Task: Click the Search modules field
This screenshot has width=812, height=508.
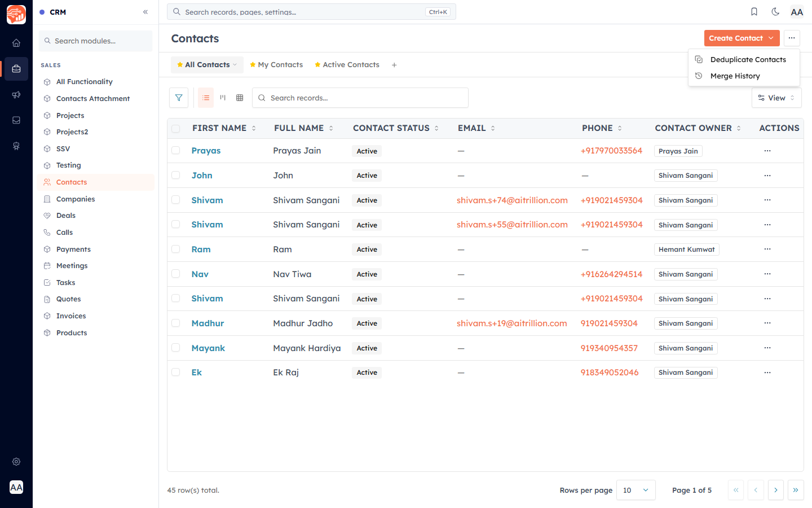Action: 95,41
